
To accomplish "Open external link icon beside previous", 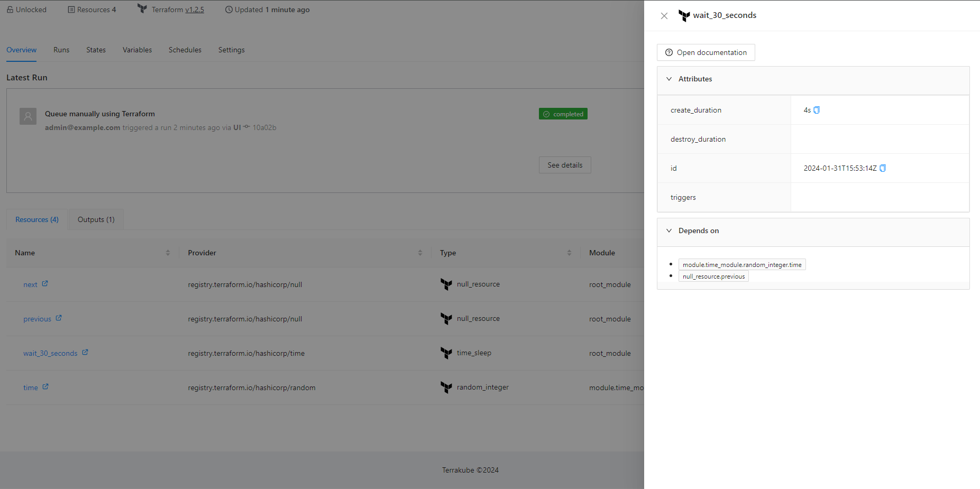I will 59,318.
